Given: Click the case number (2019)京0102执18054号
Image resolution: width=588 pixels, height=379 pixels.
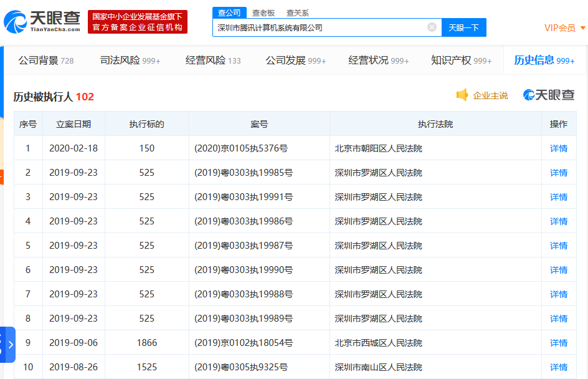Looking at the screenshot, I should 244,343.
